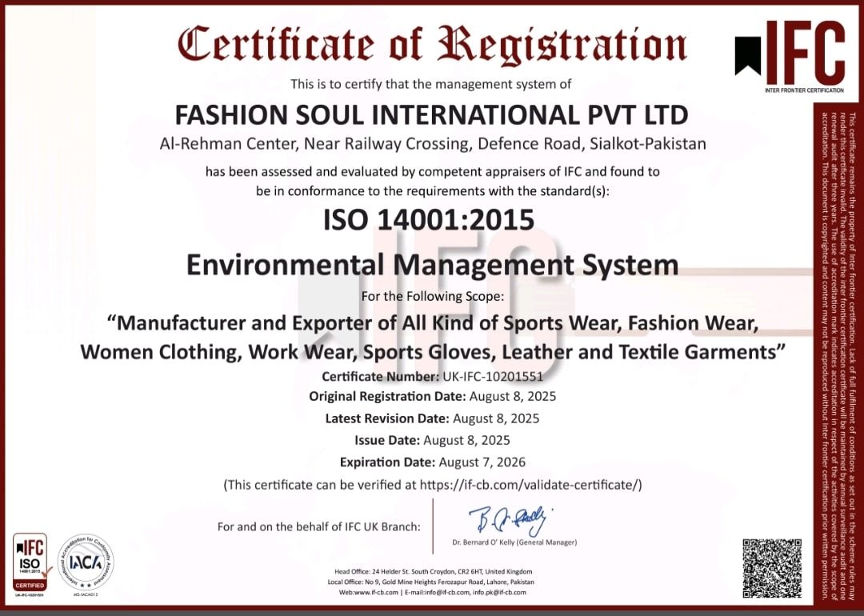Click the web and e-mail contact line

pos(433,593)
